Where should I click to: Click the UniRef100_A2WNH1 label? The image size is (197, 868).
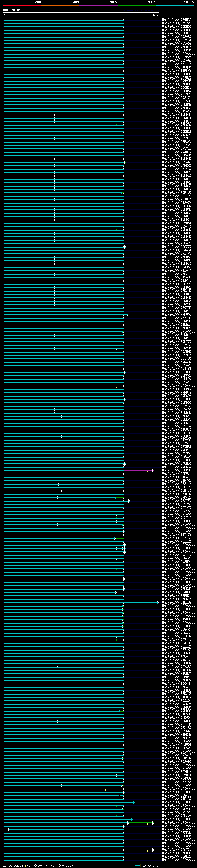[x=177, y=74]
